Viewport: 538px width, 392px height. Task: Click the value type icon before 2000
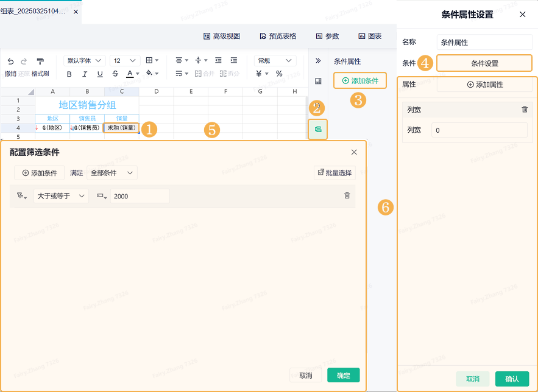coord(102,196)
